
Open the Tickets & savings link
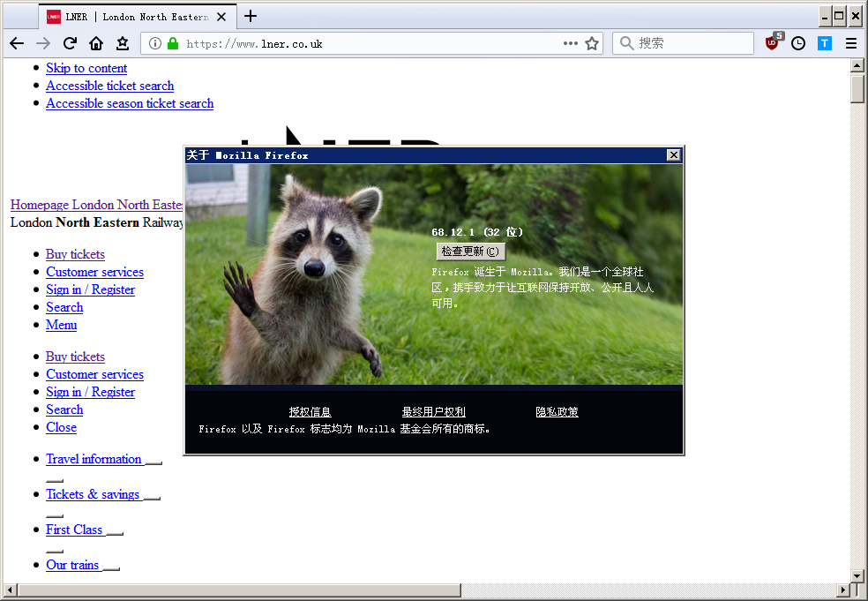point(93,494)
